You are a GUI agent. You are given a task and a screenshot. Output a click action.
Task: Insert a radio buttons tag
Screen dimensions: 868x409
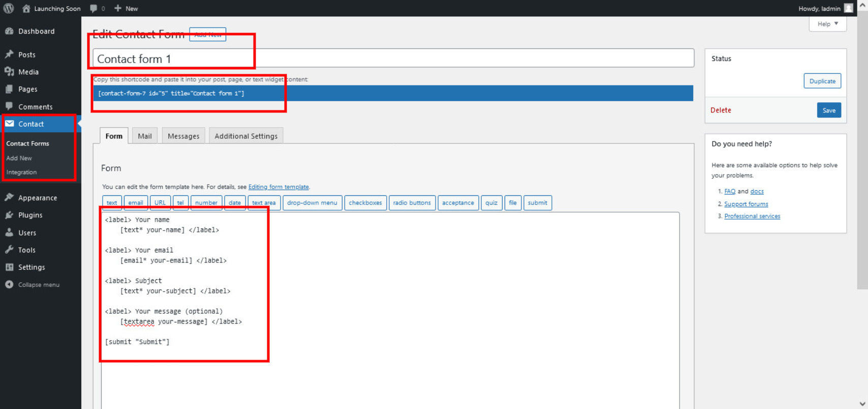click(412, 202)
